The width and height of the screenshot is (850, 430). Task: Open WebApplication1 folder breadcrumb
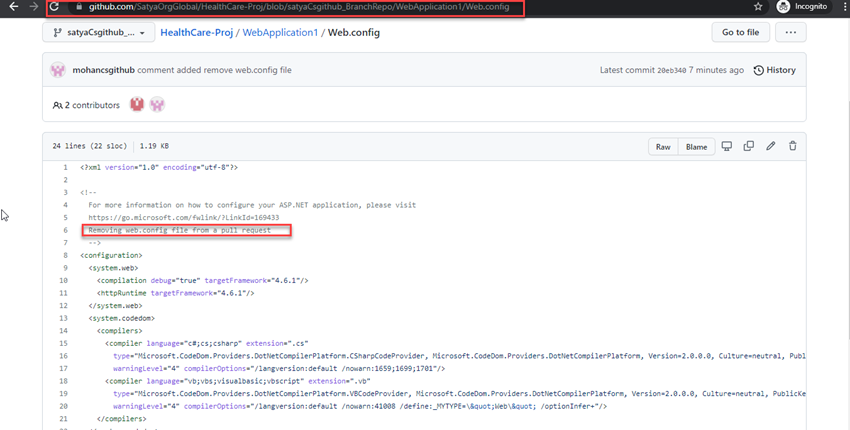tap(280, 33)
